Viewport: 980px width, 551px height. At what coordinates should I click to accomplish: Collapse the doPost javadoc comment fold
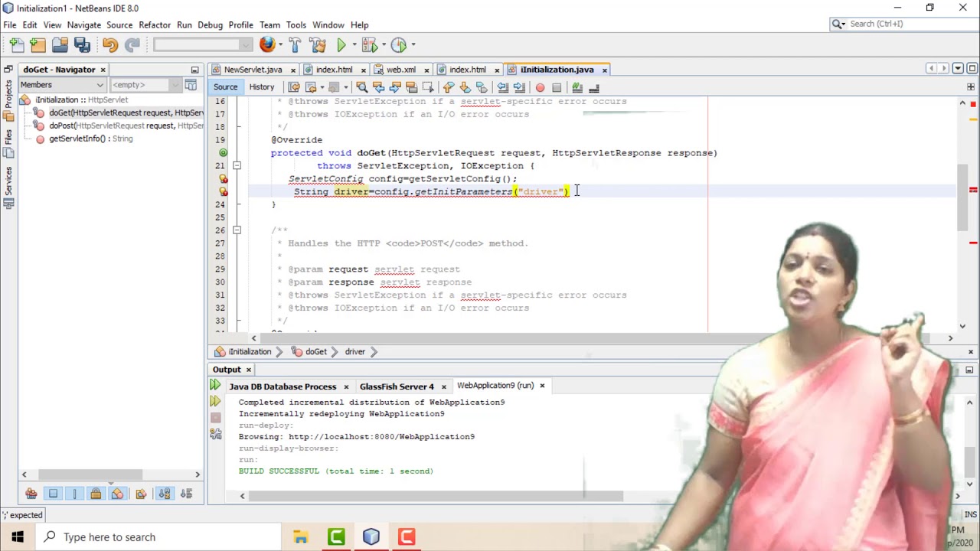[x=237, y=230]
